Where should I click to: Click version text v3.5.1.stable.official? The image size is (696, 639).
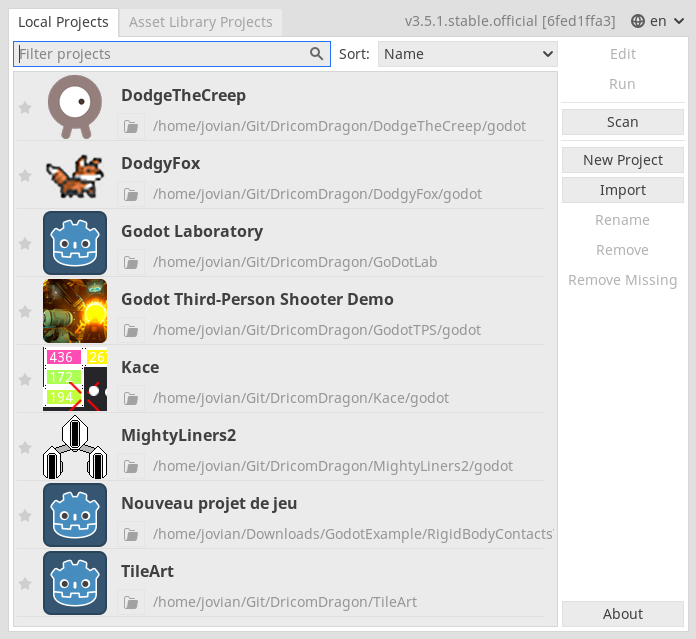(510, 21)
